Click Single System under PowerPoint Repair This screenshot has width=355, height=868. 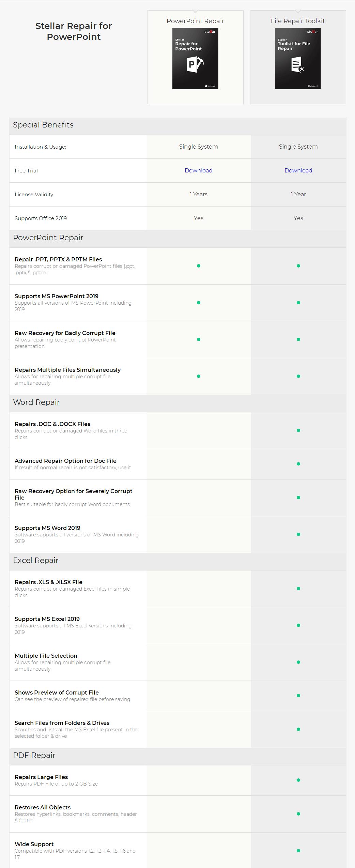(x=199, y=147)
